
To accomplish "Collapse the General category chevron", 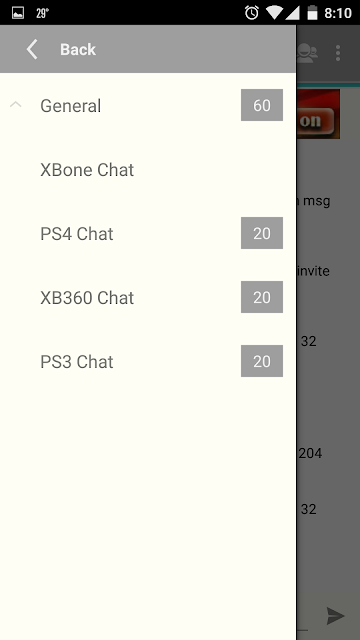I will [16, 105].
